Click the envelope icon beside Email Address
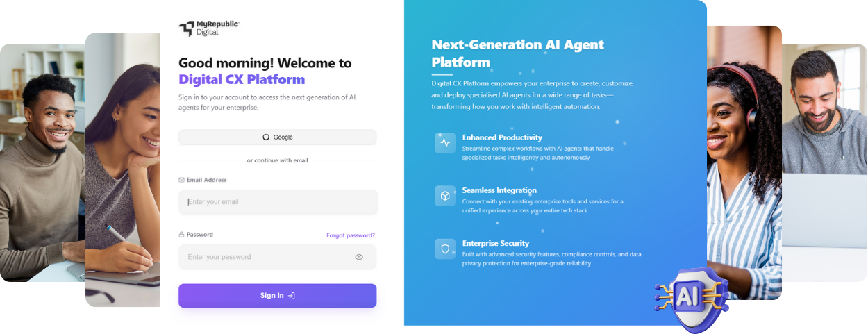This screenshot has width=868, height=334. pos(182,180)
